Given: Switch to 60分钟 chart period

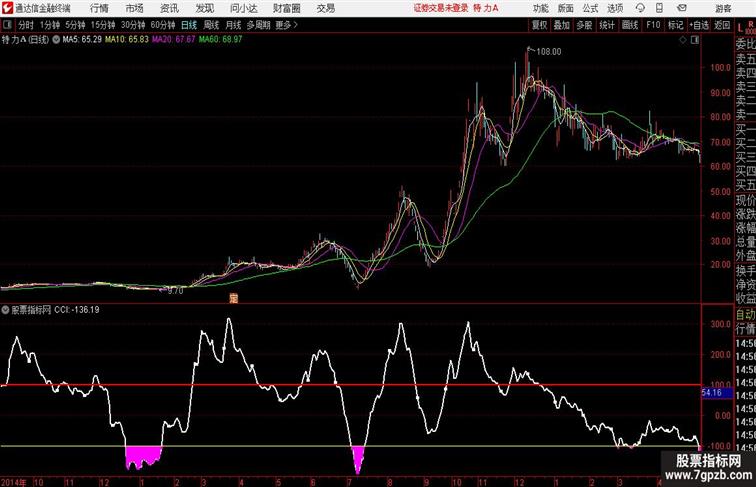Looking at the screenshot, I should (163, 25).
